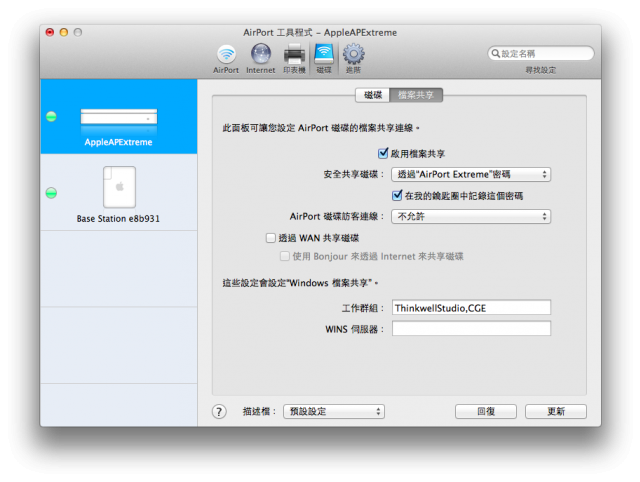Click the WINS 伺服器 input field
This screenshot has height=482, width=640.
[471, 329]
